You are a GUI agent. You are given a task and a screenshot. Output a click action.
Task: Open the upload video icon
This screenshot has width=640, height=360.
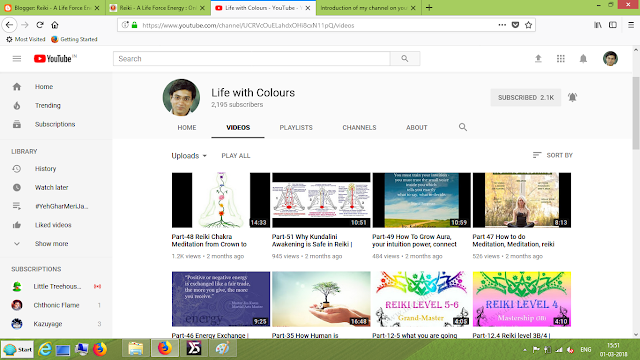point(538,59)
